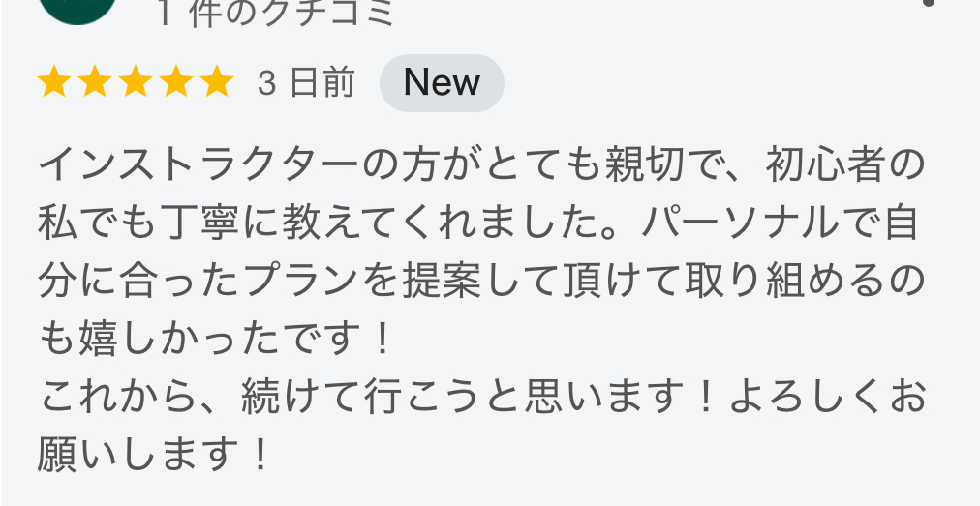Open the reviewer's green profile avatar

coord(77,10)
